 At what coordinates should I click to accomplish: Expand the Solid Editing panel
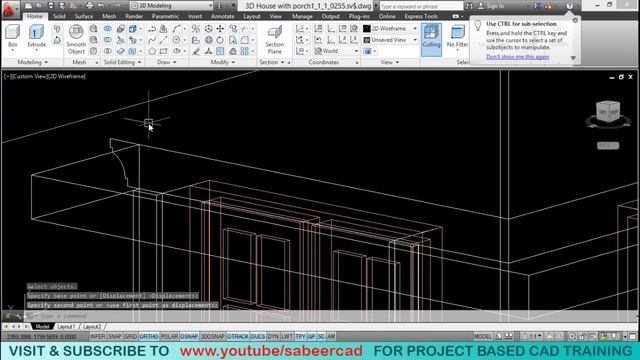click(122, 62)
